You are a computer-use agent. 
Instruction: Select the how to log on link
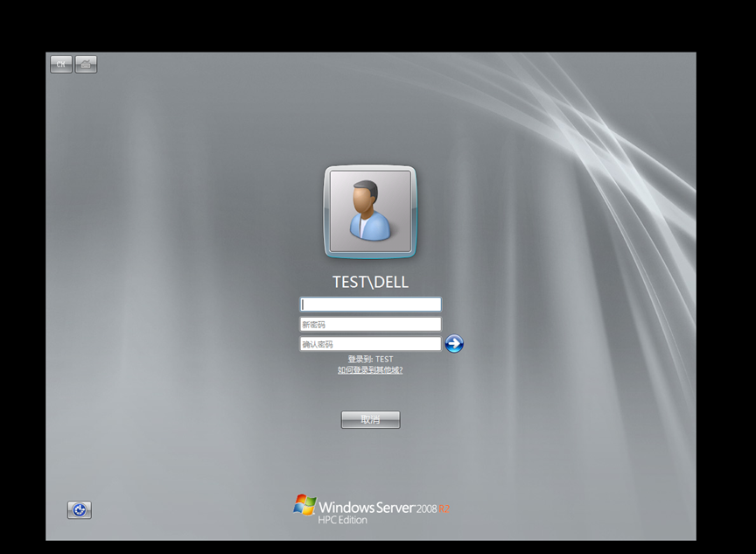click(370, 370)
